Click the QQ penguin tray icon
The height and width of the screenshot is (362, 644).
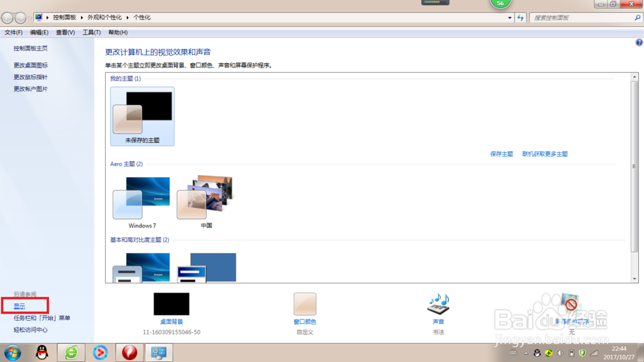537,353
